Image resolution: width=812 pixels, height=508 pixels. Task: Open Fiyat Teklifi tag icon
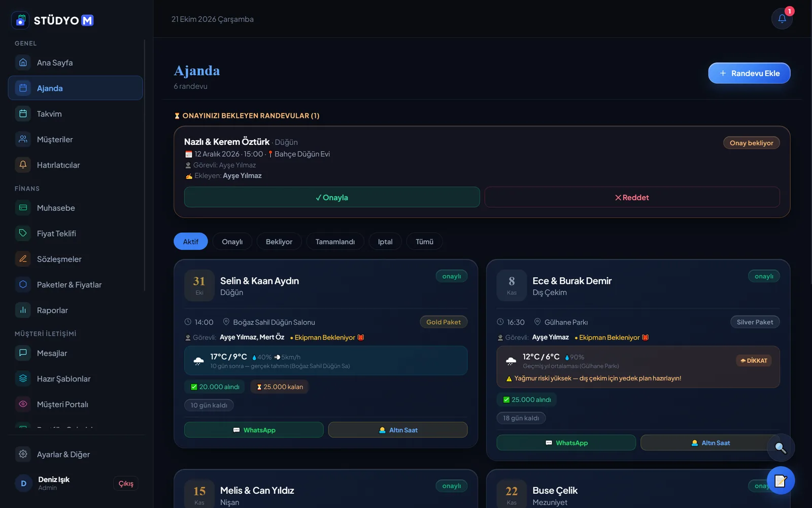[23, 233]
